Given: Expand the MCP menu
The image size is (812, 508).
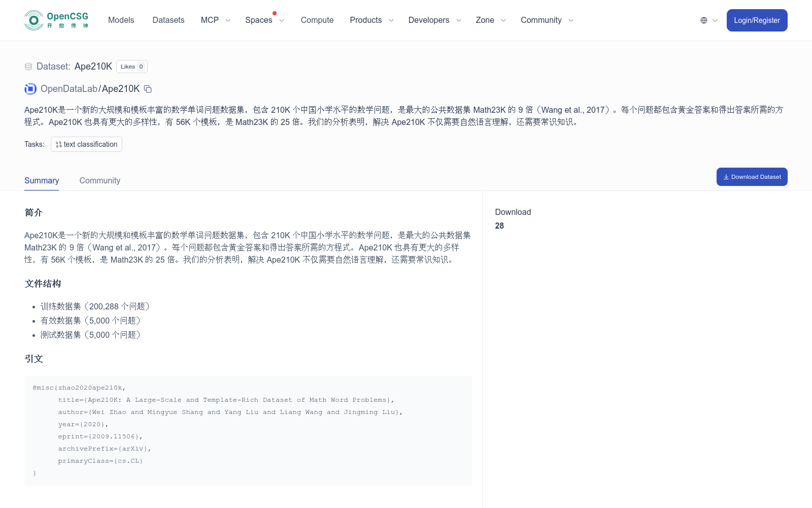Looking at the screenshot, I should pos(216,20).
